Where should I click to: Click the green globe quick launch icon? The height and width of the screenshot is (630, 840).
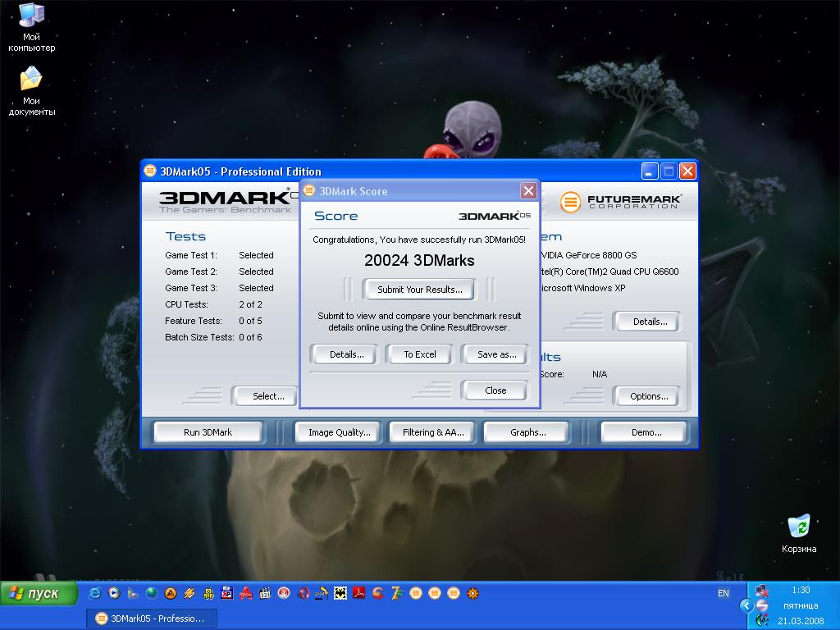coord(152,593)
